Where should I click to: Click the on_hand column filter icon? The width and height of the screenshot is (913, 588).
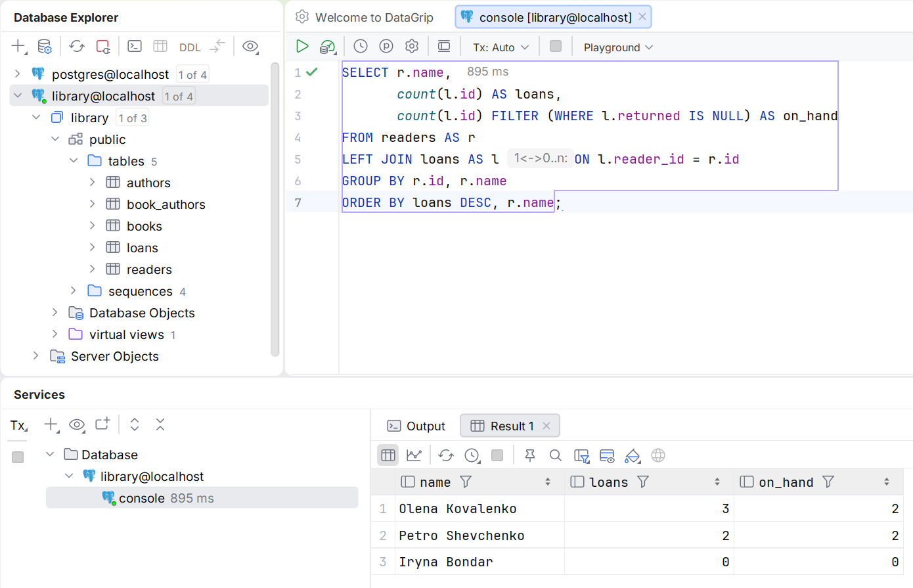[x=828, y=482]
